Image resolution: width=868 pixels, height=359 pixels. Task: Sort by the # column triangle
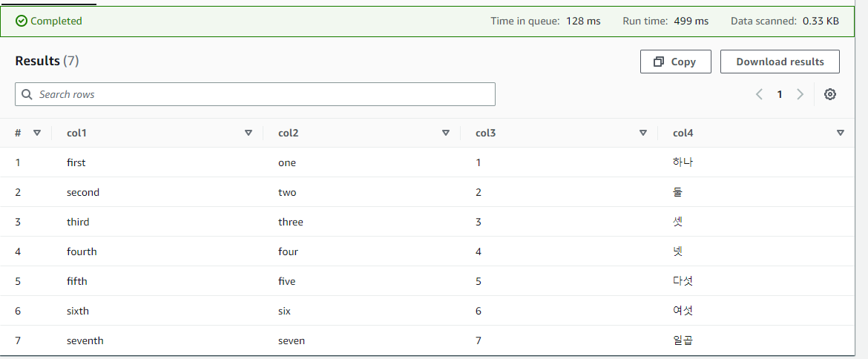tap(37, 133)
